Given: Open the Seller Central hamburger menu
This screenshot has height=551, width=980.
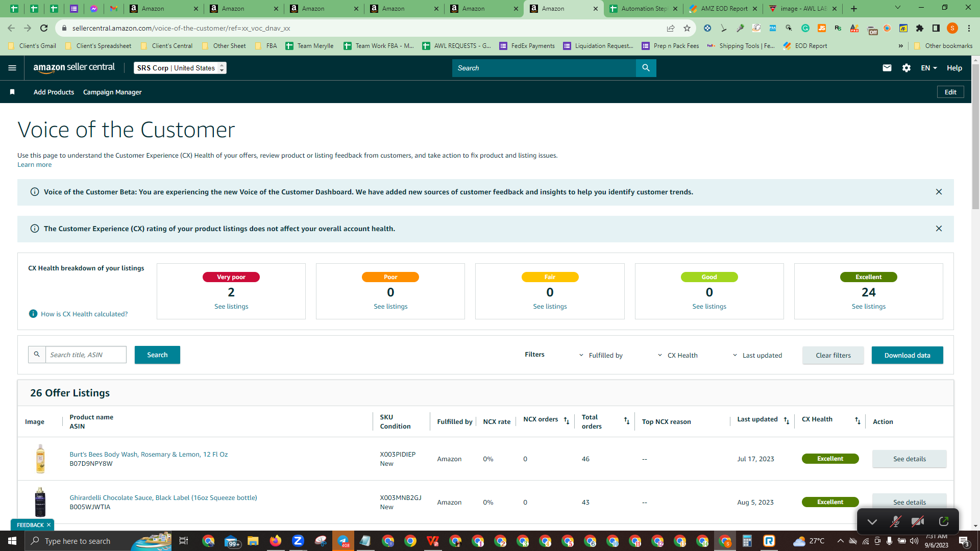Looking at the screenshot, I should pyautogui.click(x=12, y=68).
